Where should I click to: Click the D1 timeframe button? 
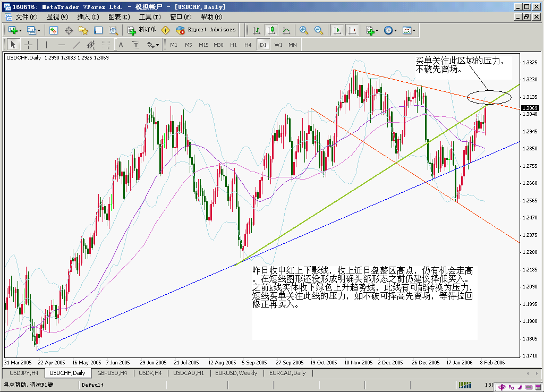click(263, 45)
